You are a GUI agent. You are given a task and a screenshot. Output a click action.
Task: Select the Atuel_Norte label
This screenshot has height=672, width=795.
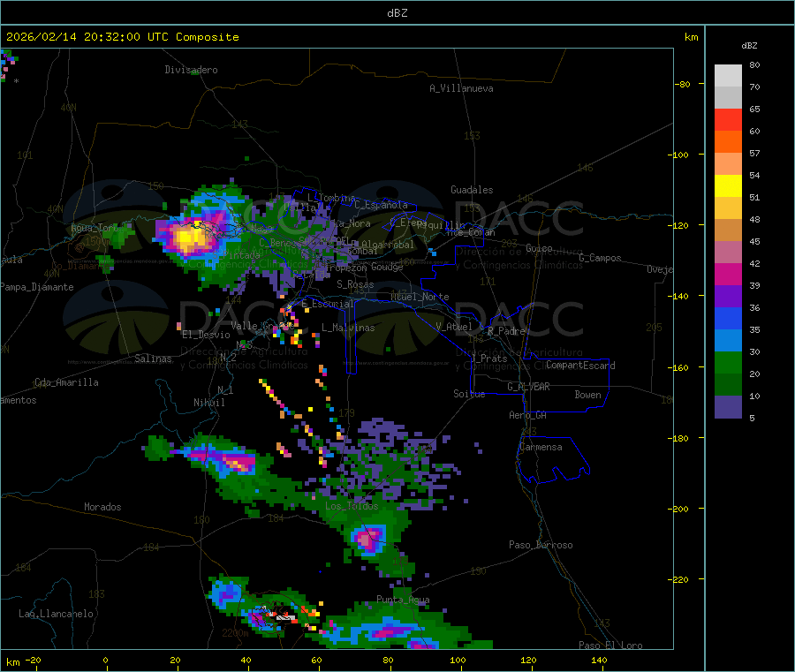pos(420,297)
